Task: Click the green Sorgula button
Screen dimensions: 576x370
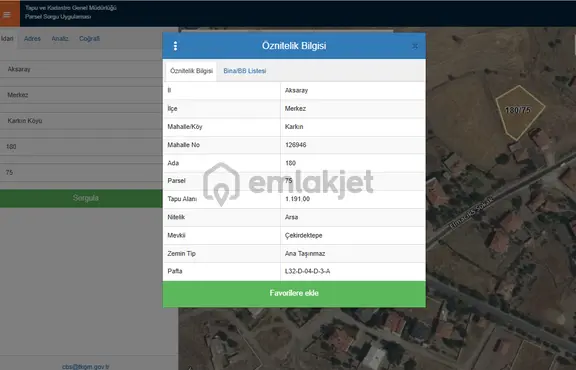Action: coord(81,198)
